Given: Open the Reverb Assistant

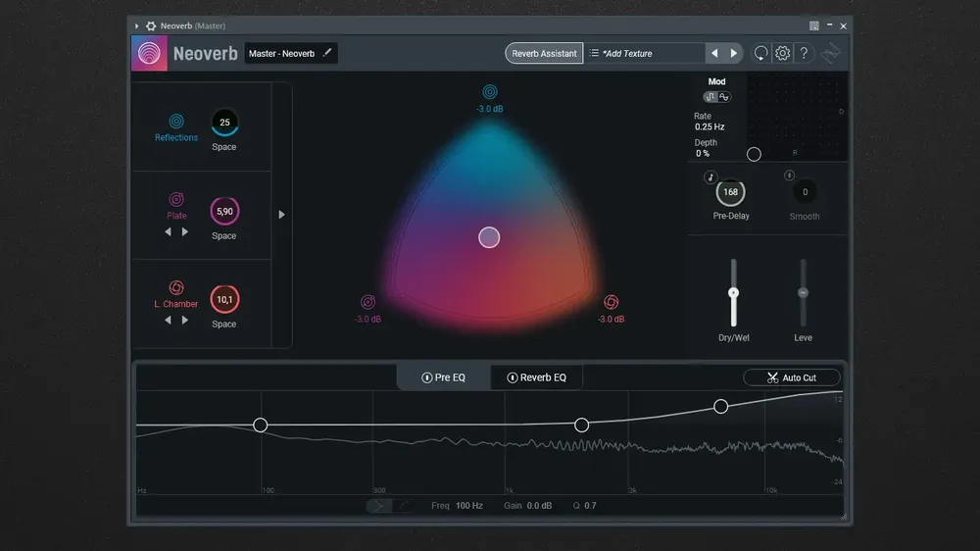Looking at the screenshot, I should pos(544,53).
